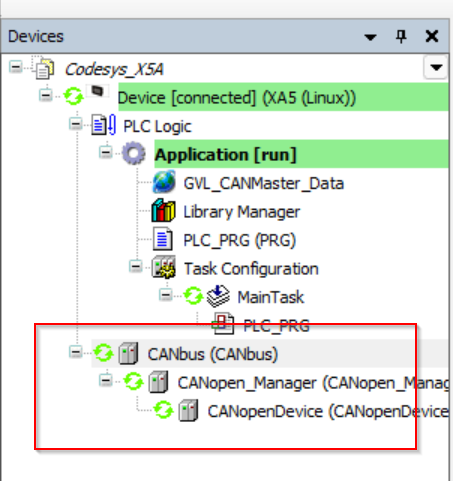Open the dropdown button beside Codesys_X5A
Image resolution: width=453 pixels, height=481 pixels.
[x=436, y=68]
